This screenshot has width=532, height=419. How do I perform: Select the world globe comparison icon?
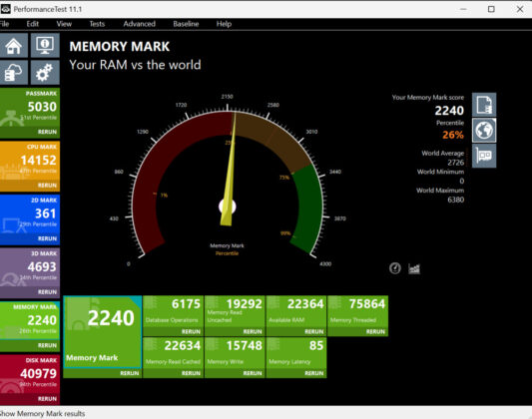coord(484,130)
